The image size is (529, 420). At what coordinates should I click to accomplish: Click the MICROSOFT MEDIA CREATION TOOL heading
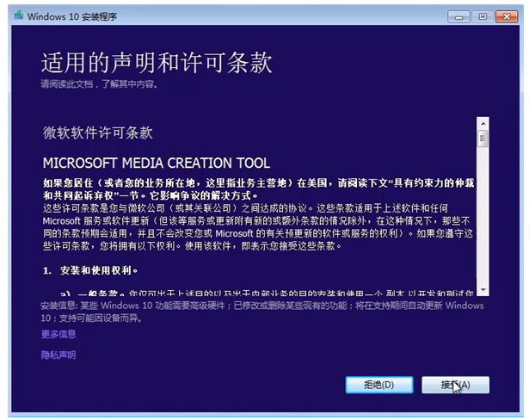157,164
